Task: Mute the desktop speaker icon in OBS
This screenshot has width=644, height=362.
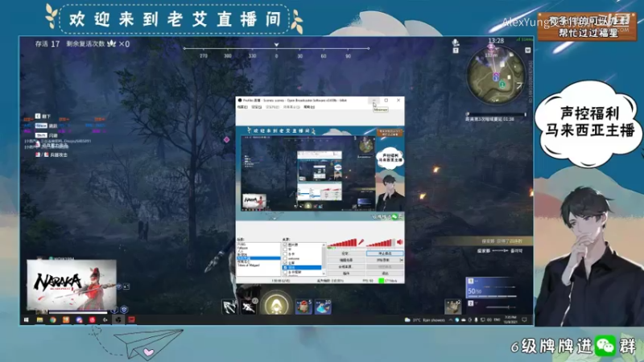Action: (399, 242)
